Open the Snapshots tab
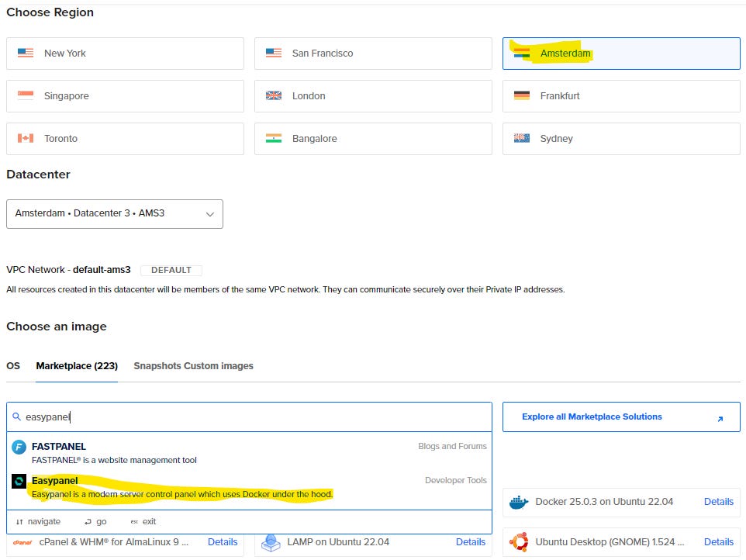This screenshot has width=746, height=560. (157, 366)
